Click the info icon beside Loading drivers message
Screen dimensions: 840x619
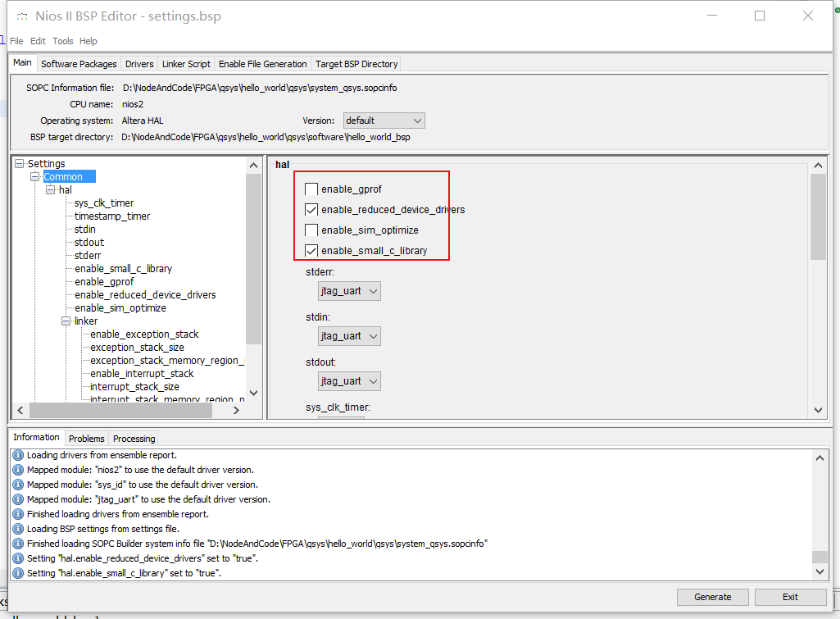click(17, 455)
